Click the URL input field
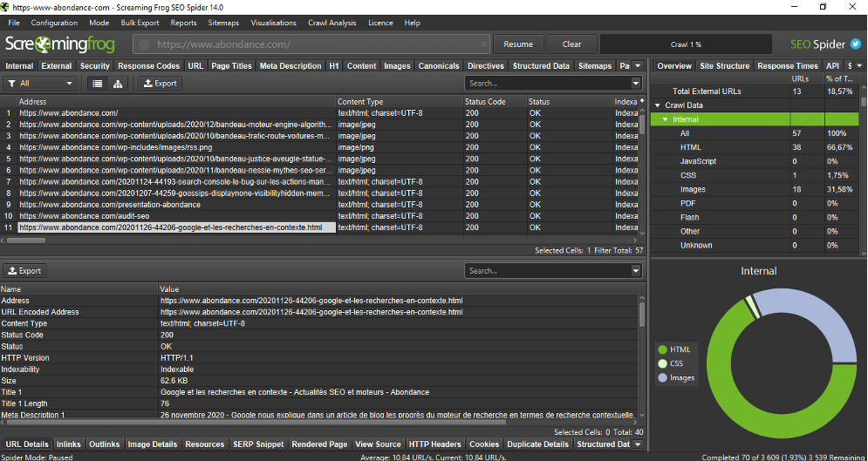The height and width of the screenshot is (461, 868). (311, 44)
